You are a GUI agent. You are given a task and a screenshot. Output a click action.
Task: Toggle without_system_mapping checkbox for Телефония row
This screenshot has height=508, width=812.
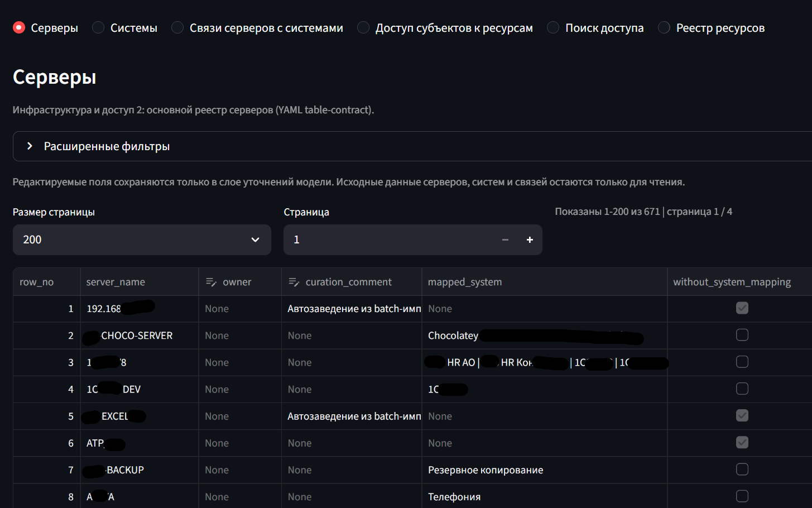click(742, 496)
